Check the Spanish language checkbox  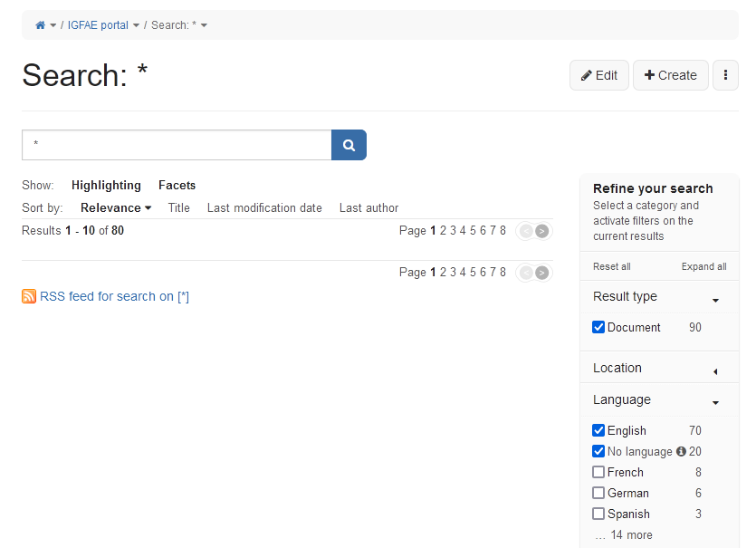(598, 514)
